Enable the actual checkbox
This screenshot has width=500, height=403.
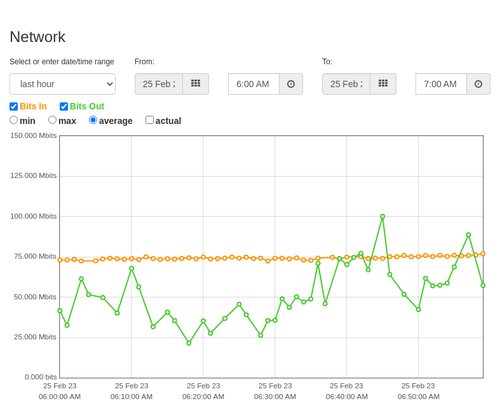(x=150, y=120)
